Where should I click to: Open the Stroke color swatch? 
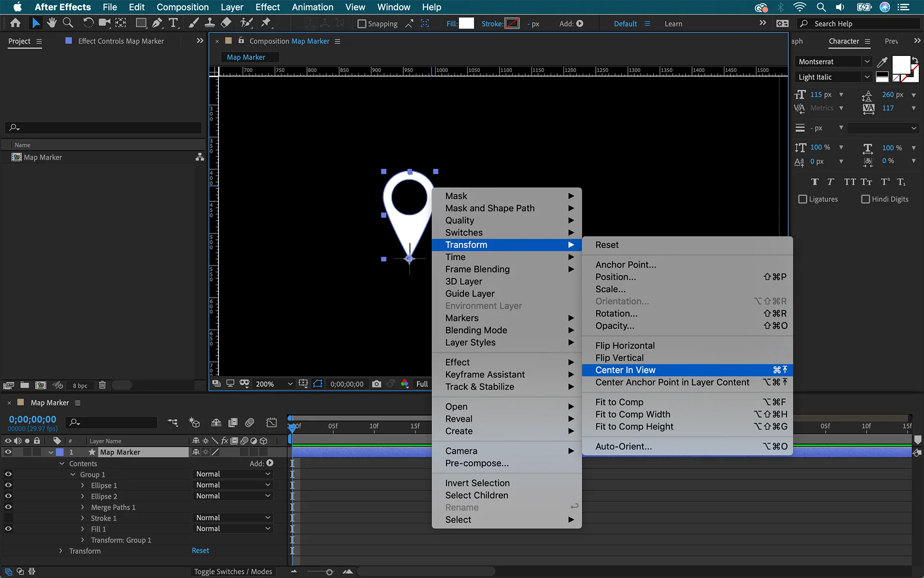(512, 23)
